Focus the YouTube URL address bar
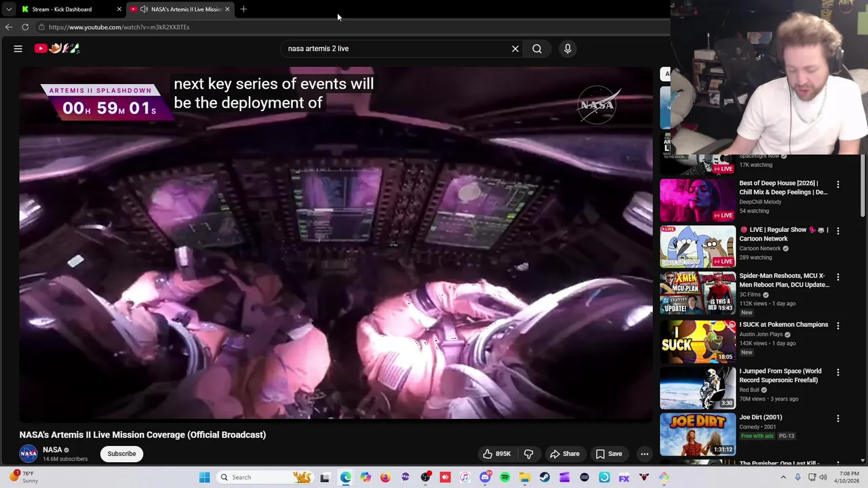 353,27
